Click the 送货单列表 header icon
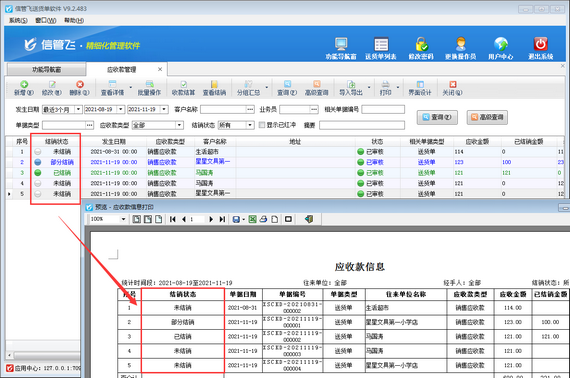Viewport: 570px width, 378px height. 381,44
